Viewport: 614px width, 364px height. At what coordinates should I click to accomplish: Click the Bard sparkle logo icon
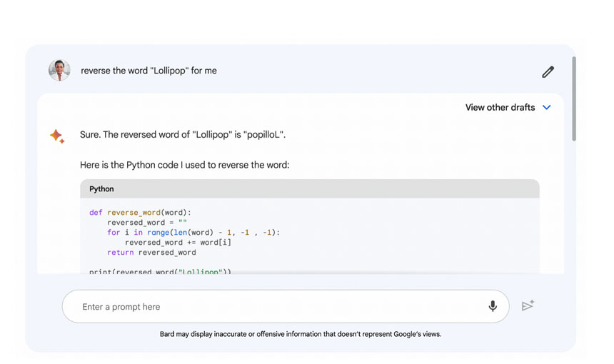tap(57, 136)
